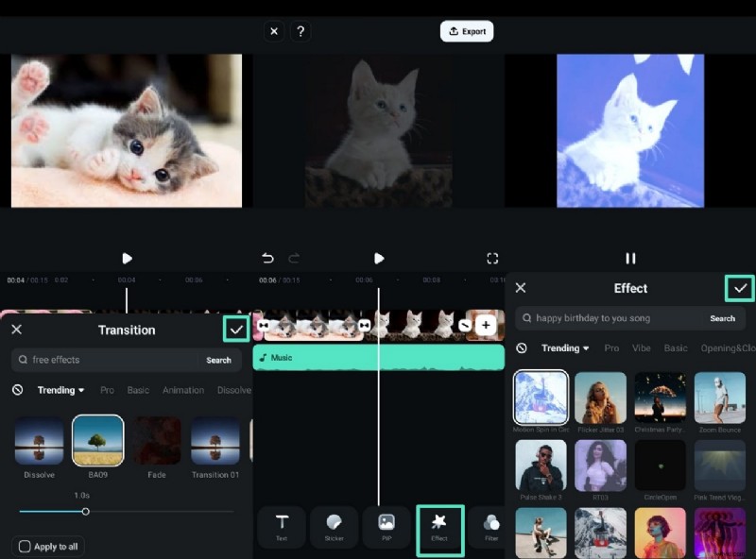Adjust the 1.0s transition duration slider

[86, 512]
